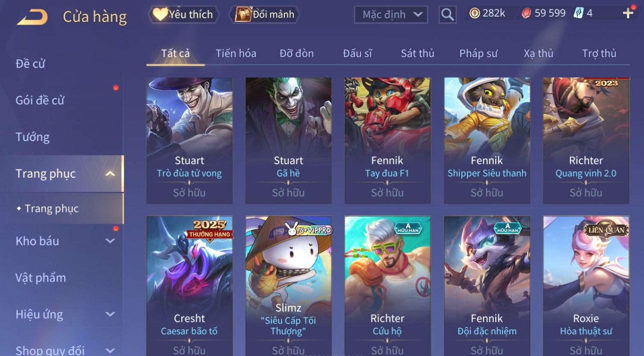Expand the Kho báu sidebar section
Image resolution: width=644 pixels, height=356 pixels.
(110, 241)
